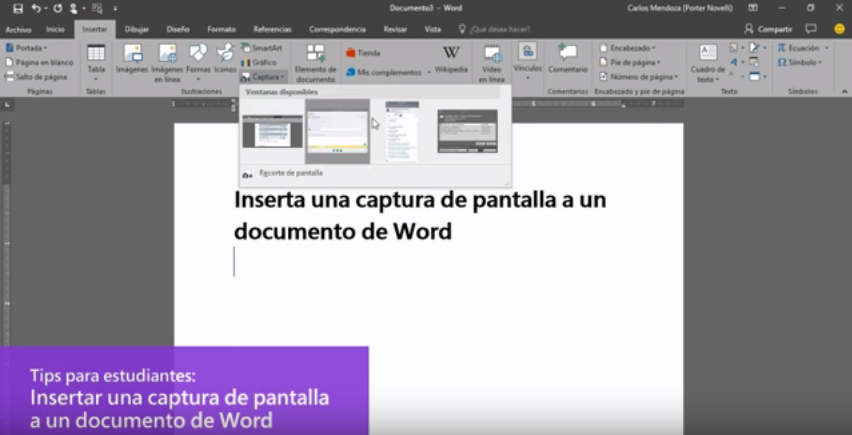Click the Gráfico chart icon

(259, 62)
